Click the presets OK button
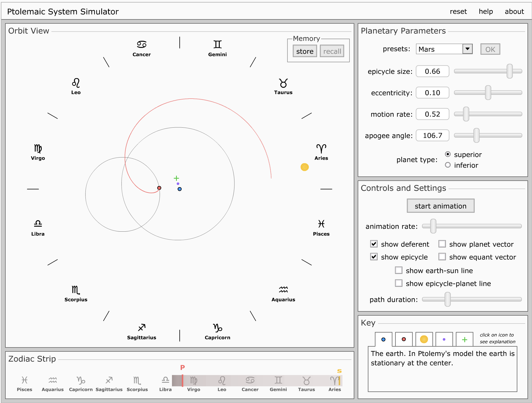 click(x=490, y=49)
